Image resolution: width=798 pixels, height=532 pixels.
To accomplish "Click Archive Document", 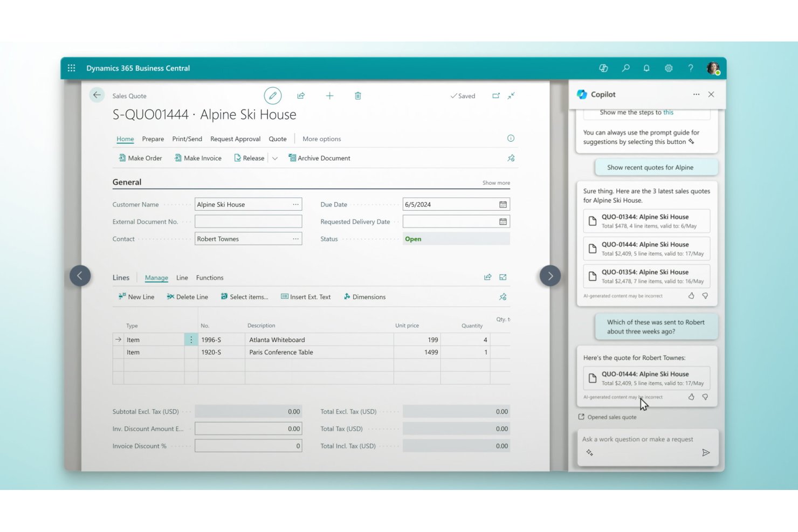I will click(319, 158).
